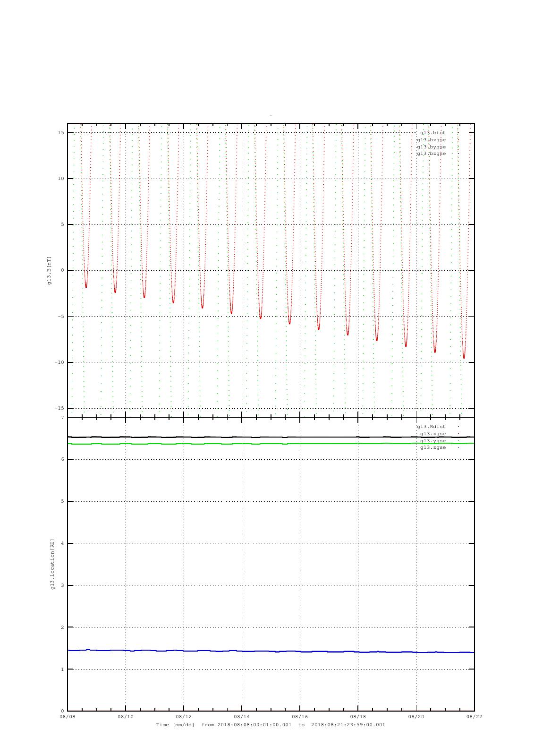The height and width of the screenshot is (756, 534).
Task: Click the lowest red curve minimum near 08/22
Action: click(464, 357)
